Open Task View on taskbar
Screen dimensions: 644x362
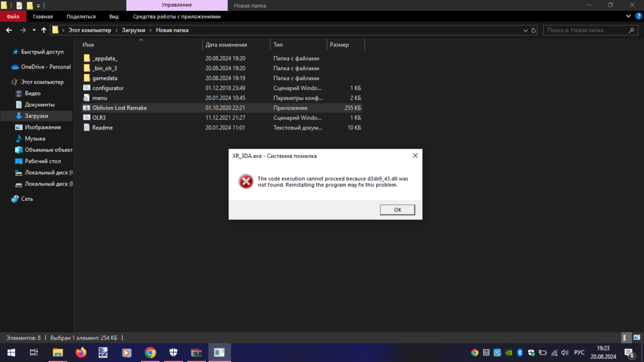[x=33, y=352]
